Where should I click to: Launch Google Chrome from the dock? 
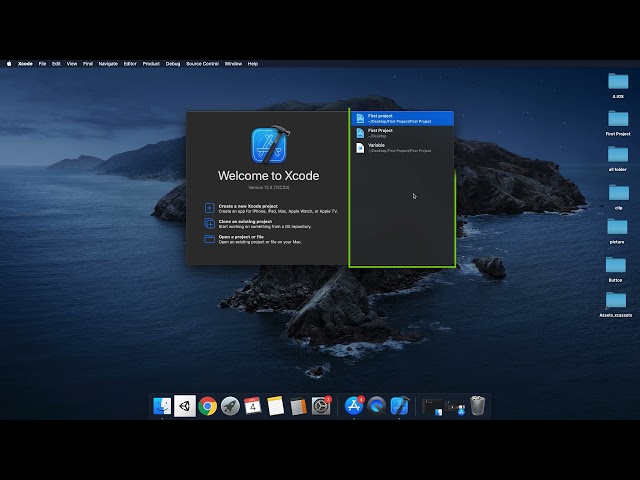(208, 407)
